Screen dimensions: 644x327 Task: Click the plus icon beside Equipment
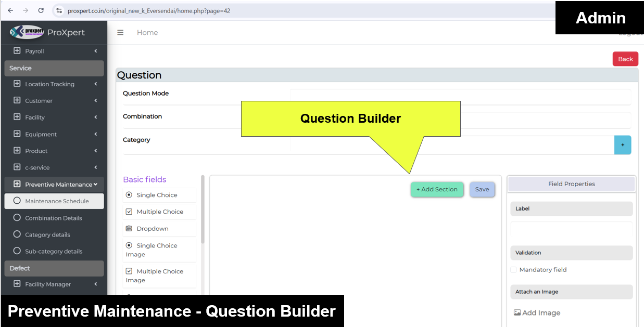tap(17, 134)
